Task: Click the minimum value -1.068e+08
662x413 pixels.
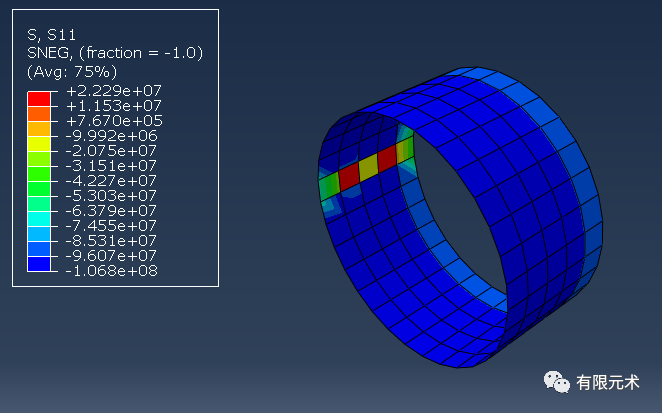Action: (111, 271)
